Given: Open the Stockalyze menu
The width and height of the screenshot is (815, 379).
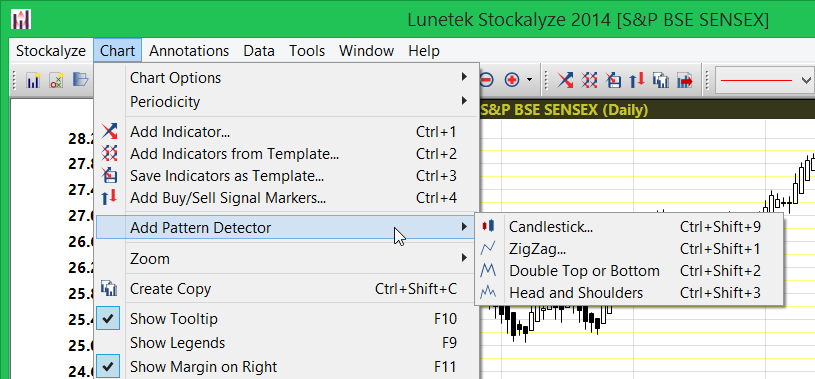Looking at the screenshot, I should click(50, 51).
